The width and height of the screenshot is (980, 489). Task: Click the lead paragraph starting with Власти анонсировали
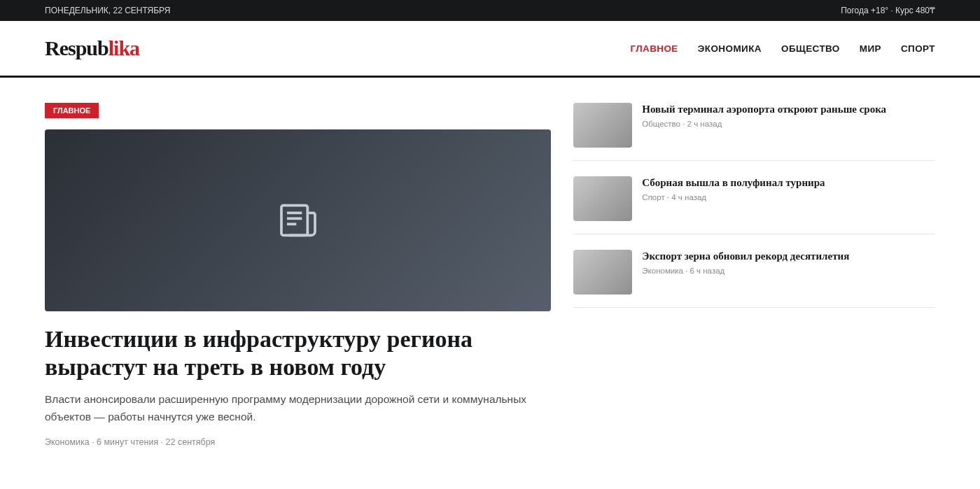tap(286, 408)
